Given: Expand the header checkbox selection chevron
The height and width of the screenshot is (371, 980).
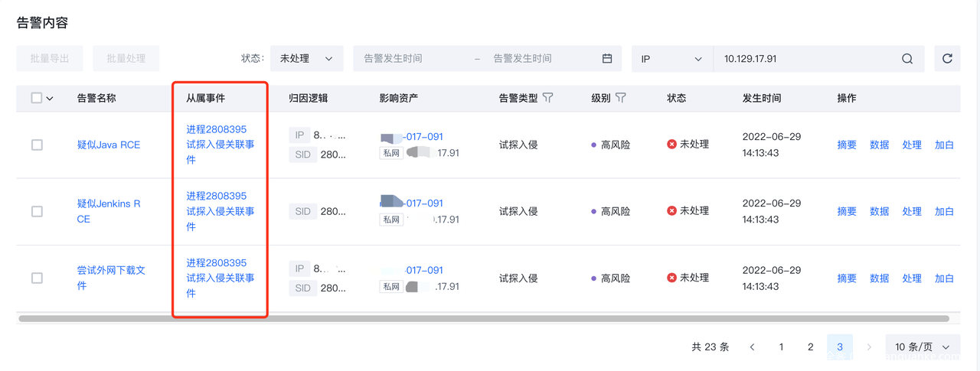Looking at the screenshot, I should (x=50, y=99).
